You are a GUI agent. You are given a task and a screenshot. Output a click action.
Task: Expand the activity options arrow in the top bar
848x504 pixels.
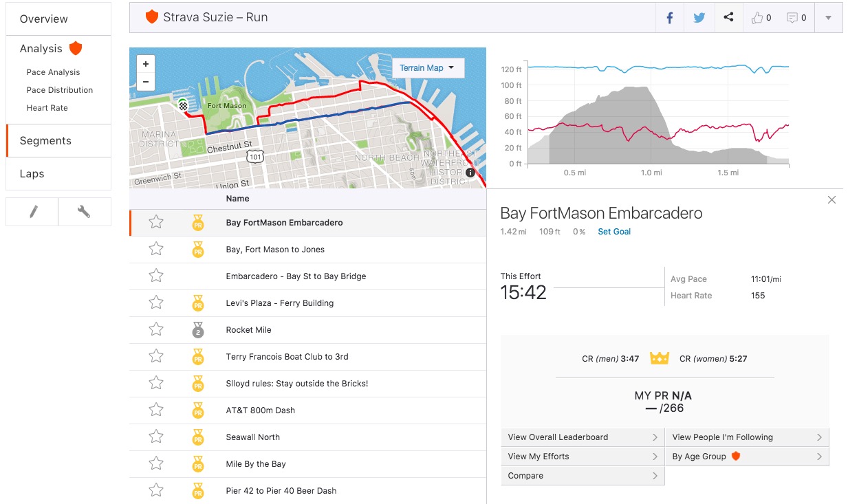click(x=827, y=17)
